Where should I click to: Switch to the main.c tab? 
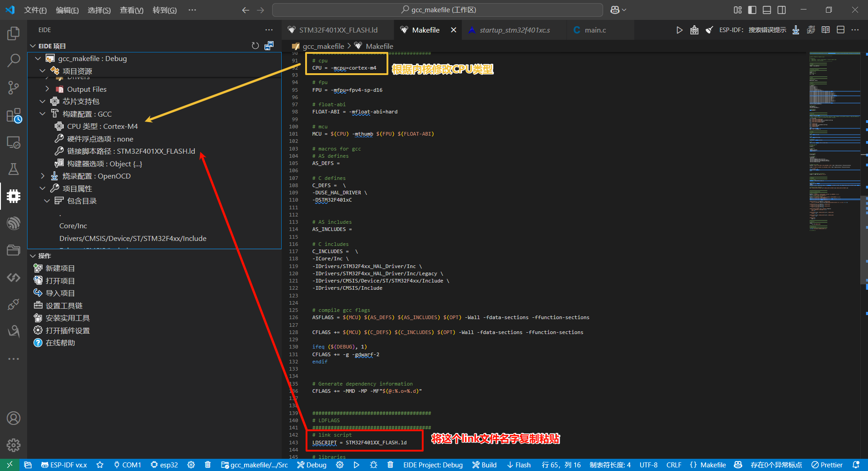tap(595, 30)
